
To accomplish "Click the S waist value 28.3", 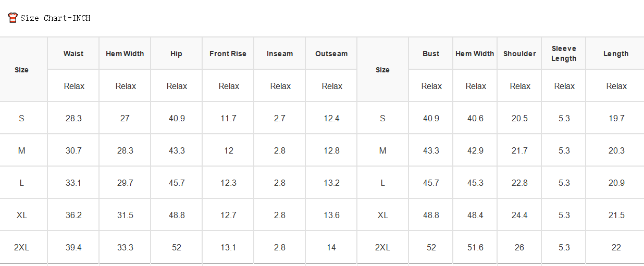I will [73, 118].
